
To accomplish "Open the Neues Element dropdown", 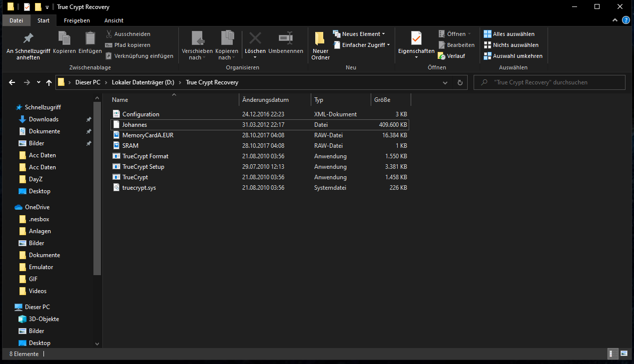I will (359, 34).
